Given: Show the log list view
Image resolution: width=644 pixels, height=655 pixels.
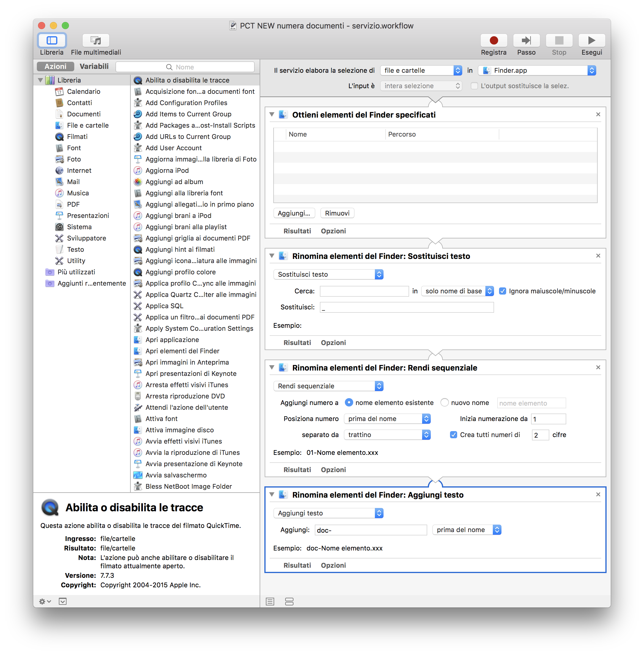Looking at the screenshot, I should tap(270, 602).
